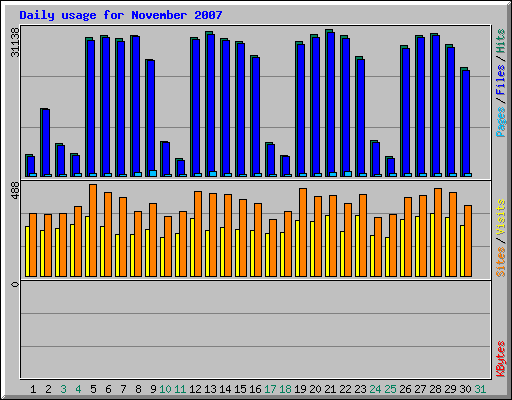Click day 20 on the x-axis
The height and width of the screenshot is (400, 512).
point(315,389)
